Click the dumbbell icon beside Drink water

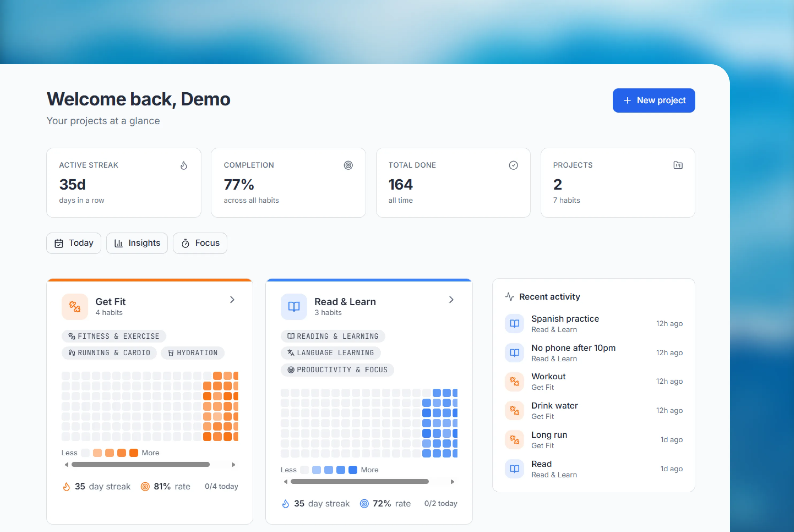[515, 411]
